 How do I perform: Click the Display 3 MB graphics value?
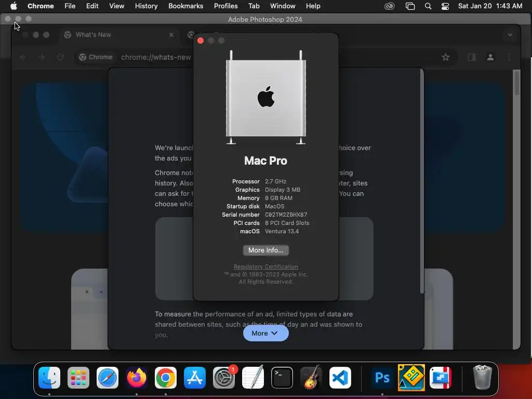pos(283,190)
